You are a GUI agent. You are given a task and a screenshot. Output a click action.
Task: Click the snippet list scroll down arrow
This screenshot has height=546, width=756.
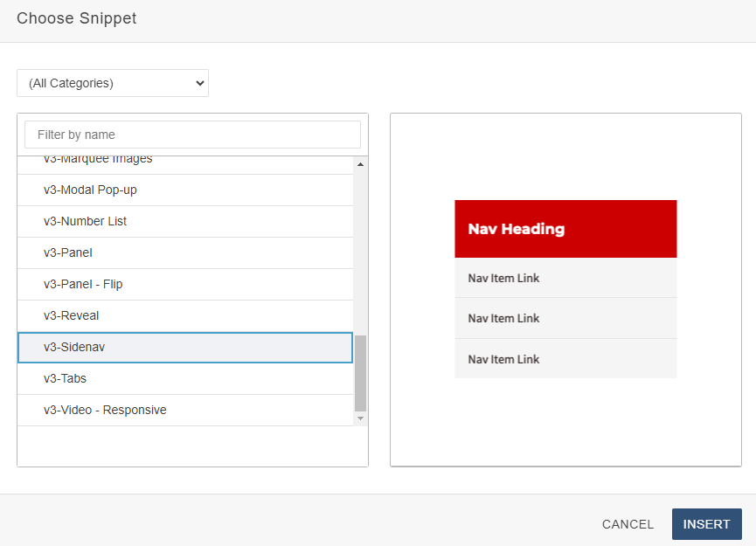360,418
